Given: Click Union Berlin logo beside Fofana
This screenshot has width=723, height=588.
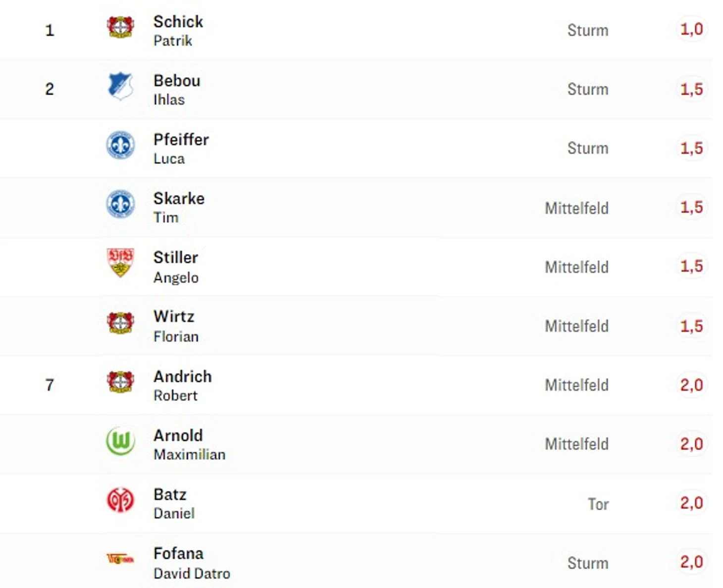Looking at the screenshot, I should point(120,559).
